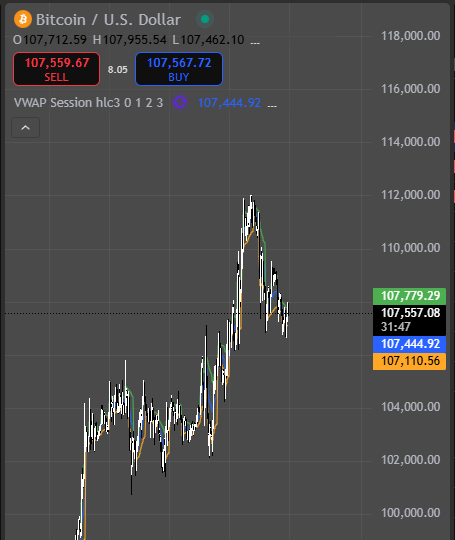This screenshot has width=455, height=540.
Task: Click the Low value L107,462.10
Action: 208,40
